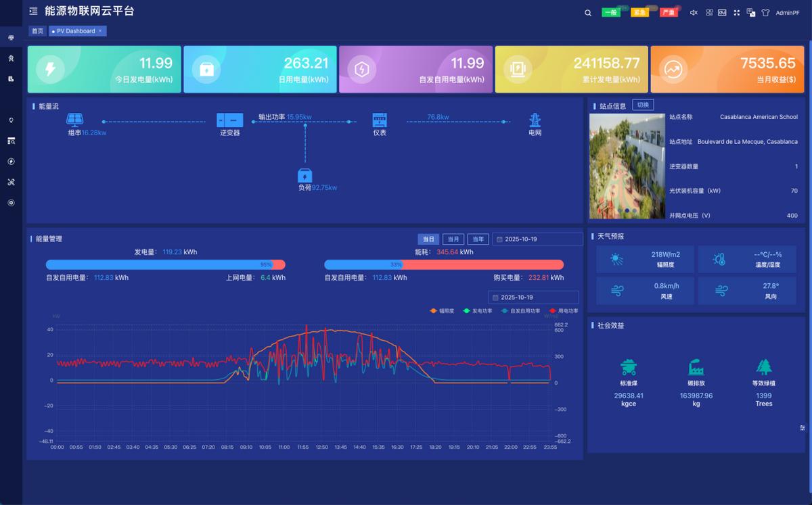Collapse the sidebar with the hamburger icon
This screenshot has height=505, width=812.
[33, 11]
